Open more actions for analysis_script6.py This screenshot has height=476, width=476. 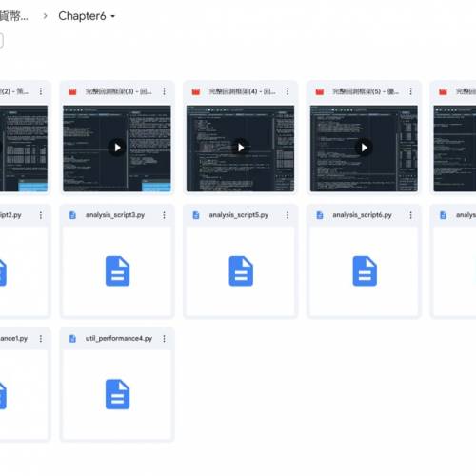coord(410,215)
